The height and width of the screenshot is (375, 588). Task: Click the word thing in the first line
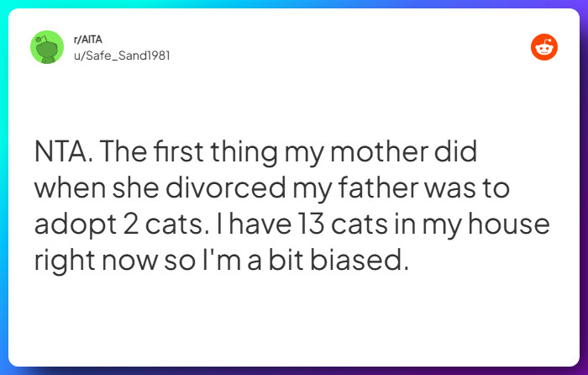[244, 152]
